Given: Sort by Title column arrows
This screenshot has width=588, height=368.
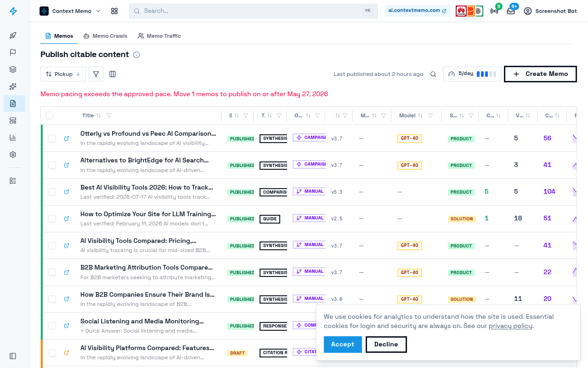Looking at the screenshot, I should coord(99,116).
